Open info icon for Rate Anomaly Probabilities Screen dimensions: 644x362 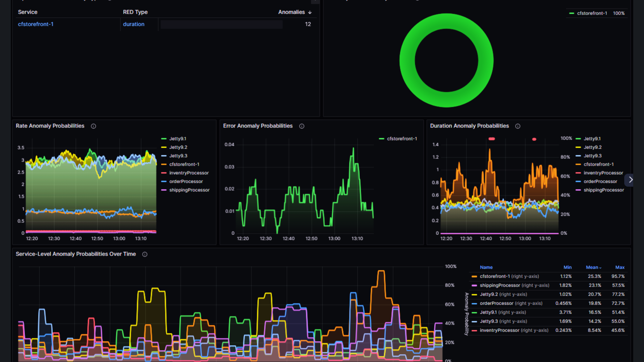tap(93, 126)
